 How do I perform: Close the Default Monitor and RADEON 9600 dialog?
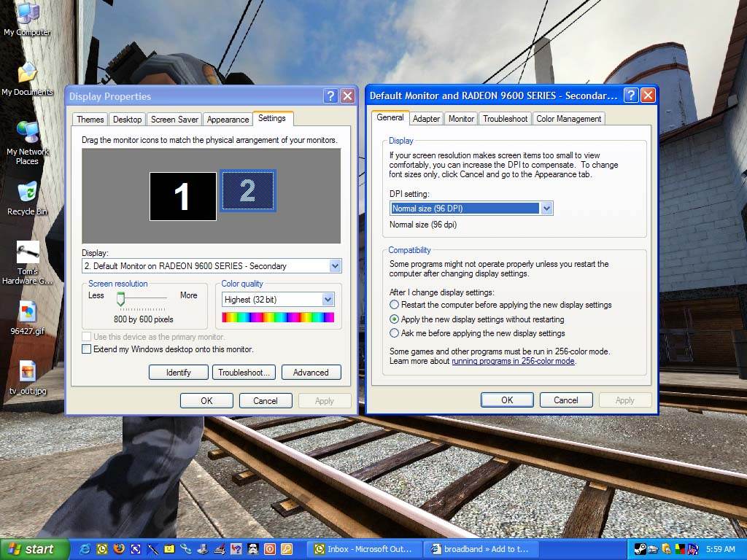click(x=648, y=96)
